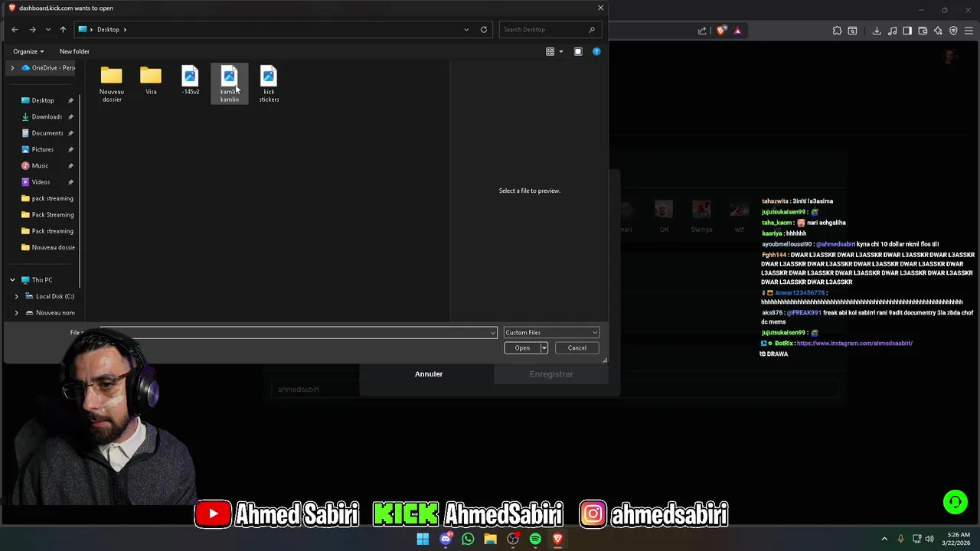The height and width of the screenshot is (551, 980).
Task: Expand the address bar history dropdown
Action: (466, 29)
